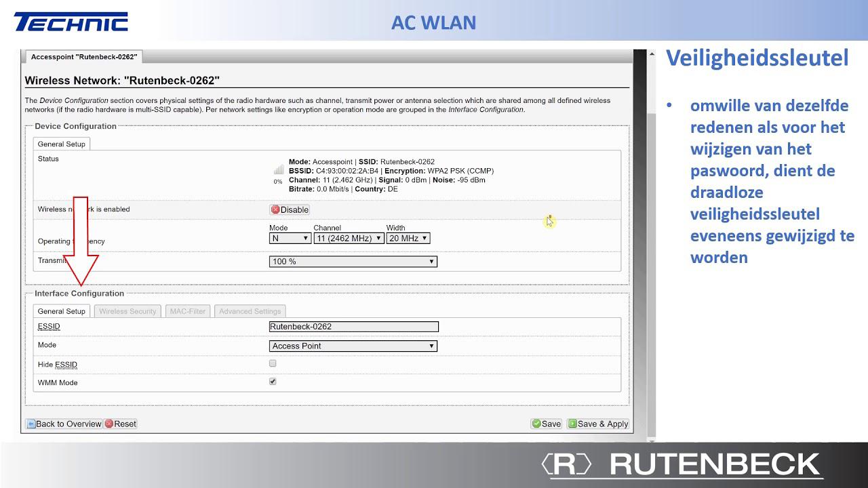Click the red X icon on Disable
The height and width of the screenshot is (488, 868).
(x=275, y=209)
